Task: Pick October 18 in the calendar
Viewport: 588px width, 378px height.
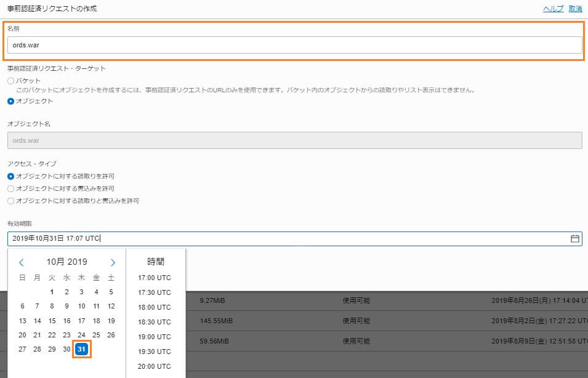Action: 97,321
